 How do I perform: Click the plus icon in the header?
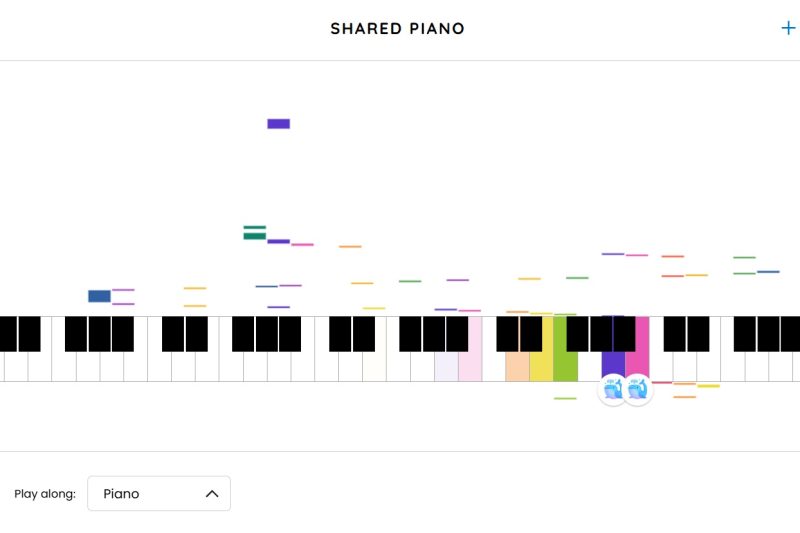coord(788,28)
